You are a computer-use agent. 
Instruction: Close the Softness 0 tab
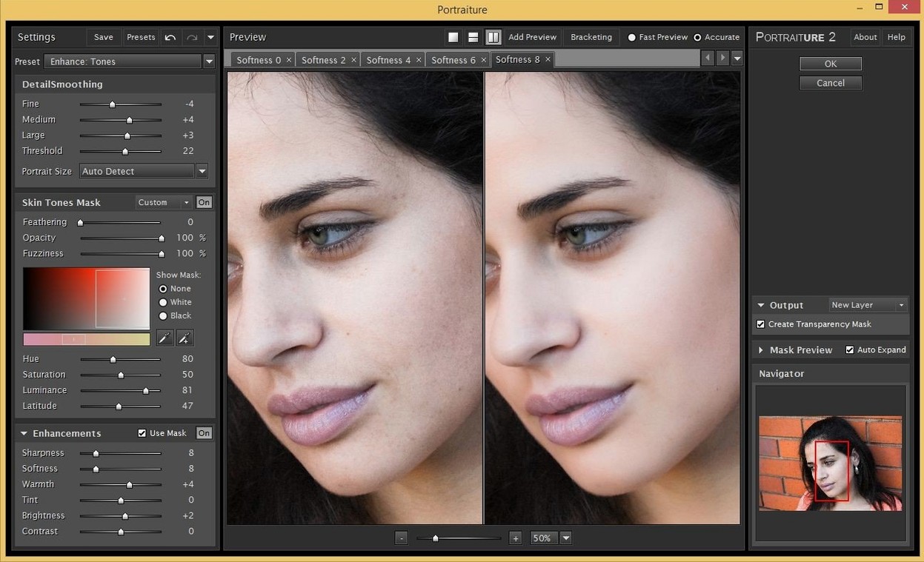click(289, 60)
